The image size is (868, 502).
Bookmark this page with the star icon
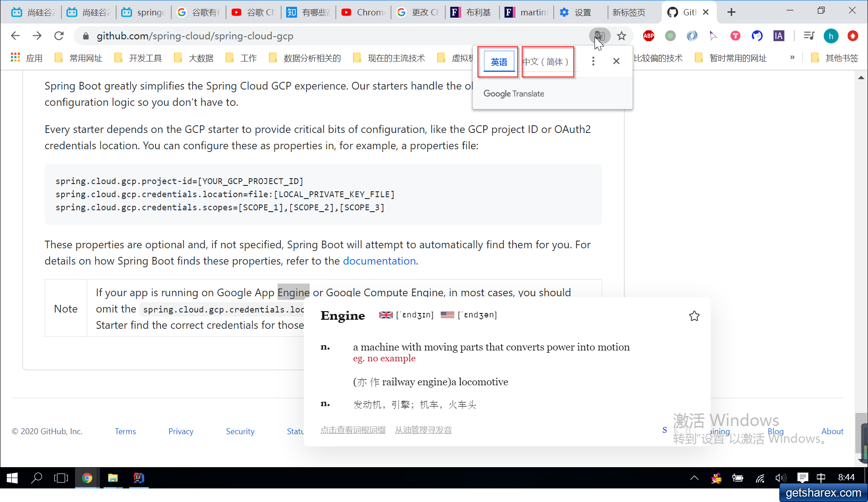click(622, 36)
